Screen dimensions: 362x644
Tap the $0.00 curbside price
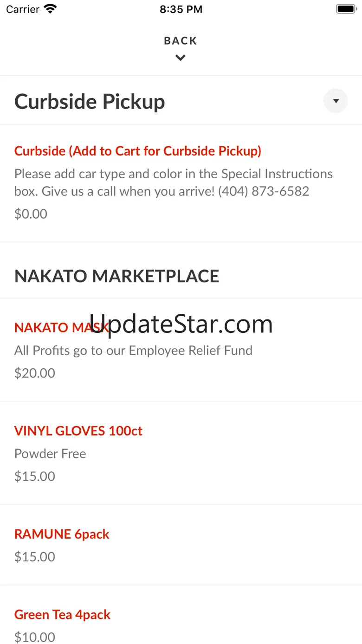[x=31, y=214]
